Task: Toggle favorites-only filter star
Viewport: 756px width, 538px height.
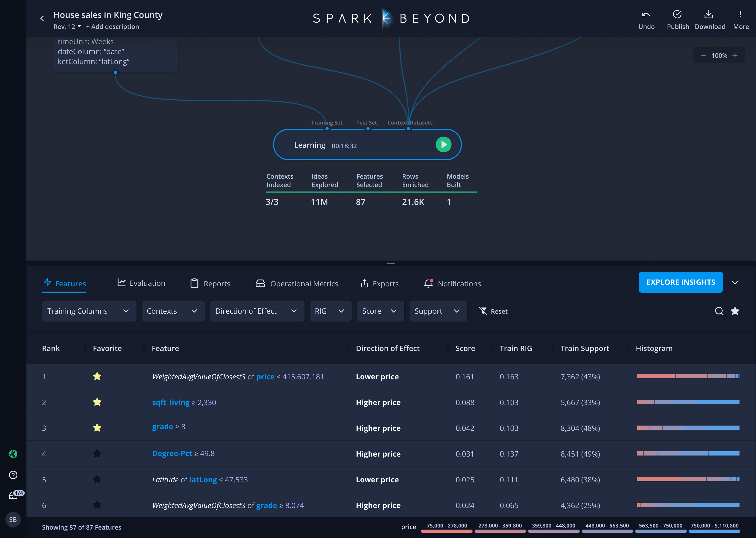Action: (x=735, y=311)
